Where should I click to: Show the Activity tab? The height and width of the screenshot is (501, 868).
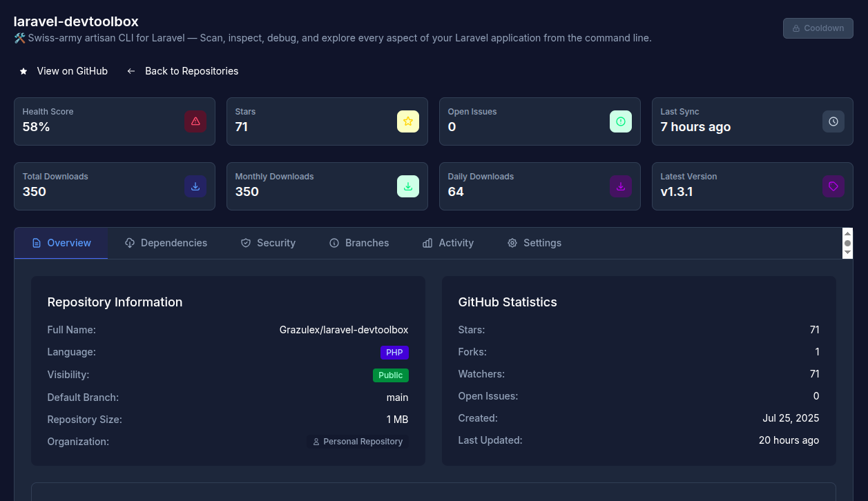(448, 243)
